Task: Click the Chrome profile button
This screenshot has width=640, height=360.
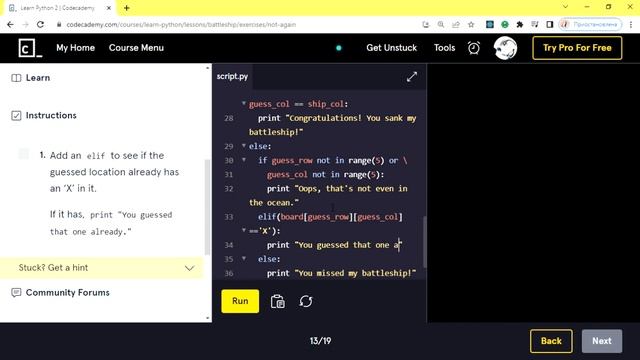Action: point(590,24)
